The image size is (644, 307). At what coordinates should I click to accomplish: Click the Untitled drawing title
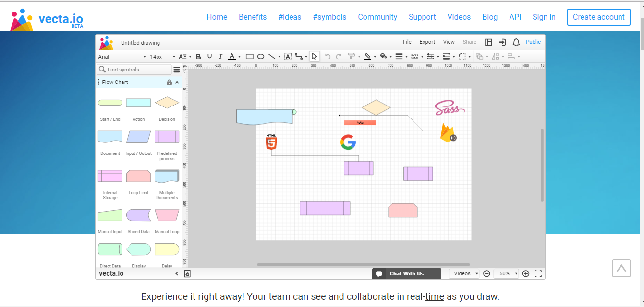tap(140, 43)
